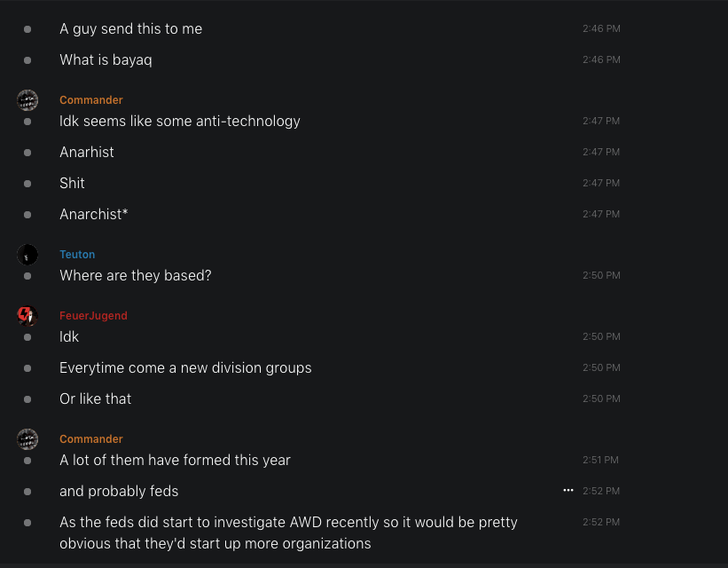Viewport: 728px width, 568px height.
Task: Click Commander username above "Idk seems like" message
Action: (91, 100)
